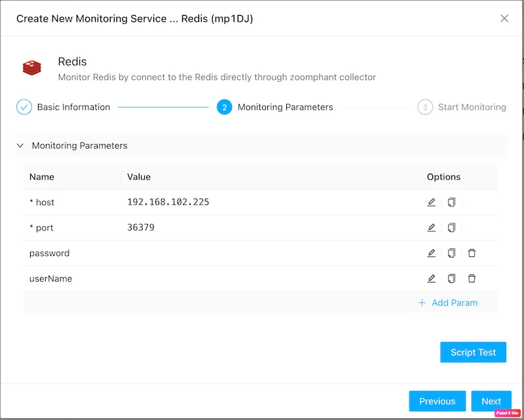The width and height of the screenshot is (524, 420).
Task: Click the port value 36379
Action: click(x=141, y=227)
